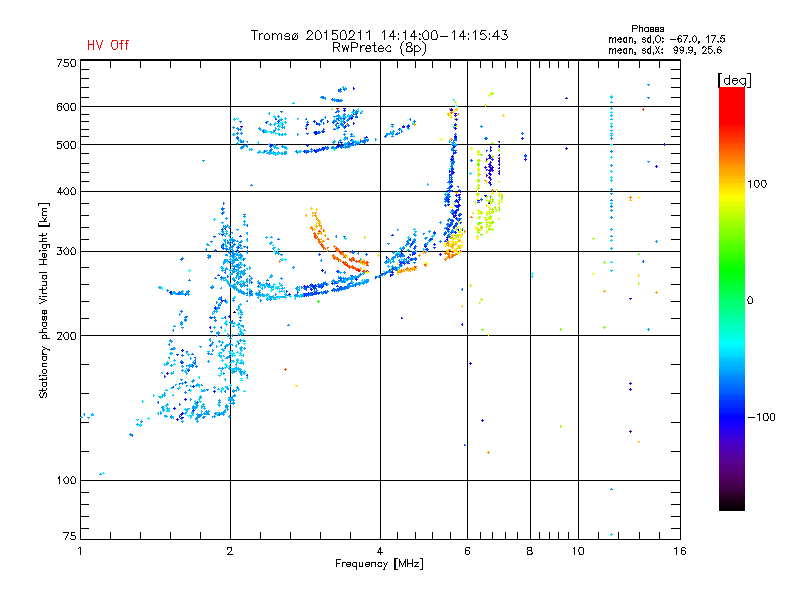The width and height of the screenshot is (800, 600).
Task: Click the '10' x-axis tick label
Action: 578,551
